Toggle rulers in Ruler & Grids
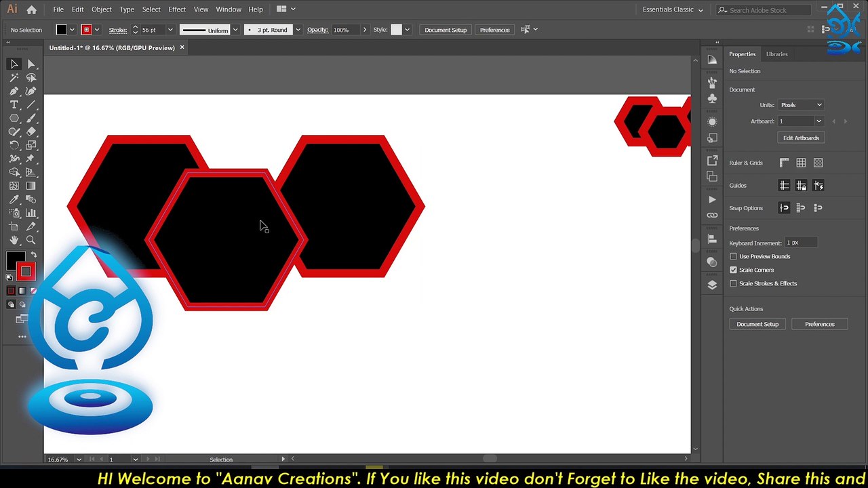 click(784, 163)
